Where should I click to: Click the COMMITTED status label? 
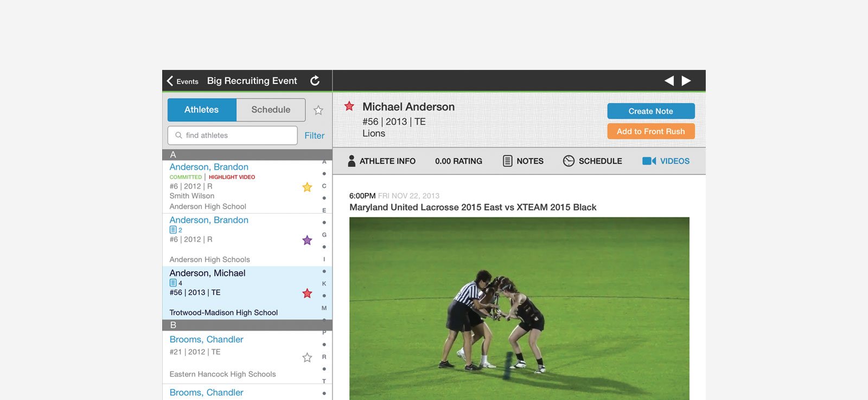pos(186,177)
